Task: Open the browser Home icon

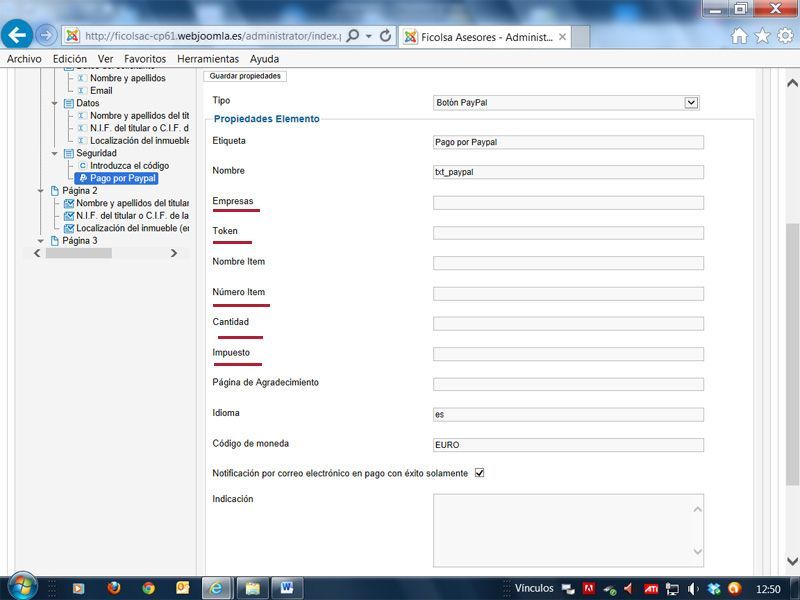Action: click(x=739, y=36)
